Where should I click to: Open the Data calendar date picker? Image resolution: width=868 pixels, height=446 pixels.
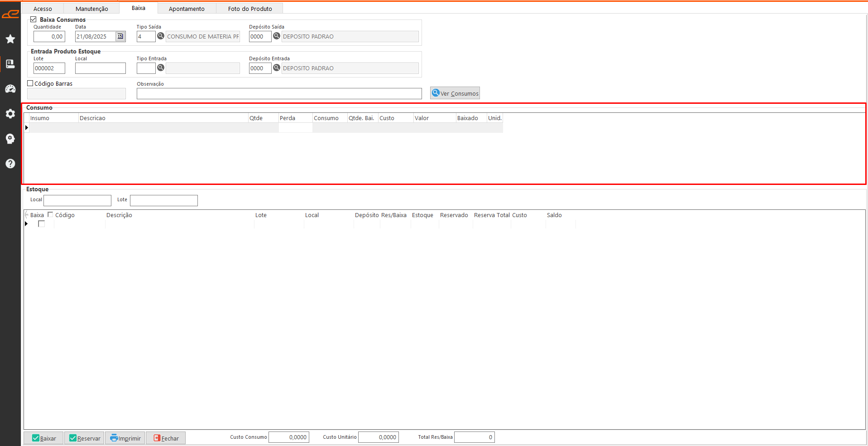[x=120, y=37]
